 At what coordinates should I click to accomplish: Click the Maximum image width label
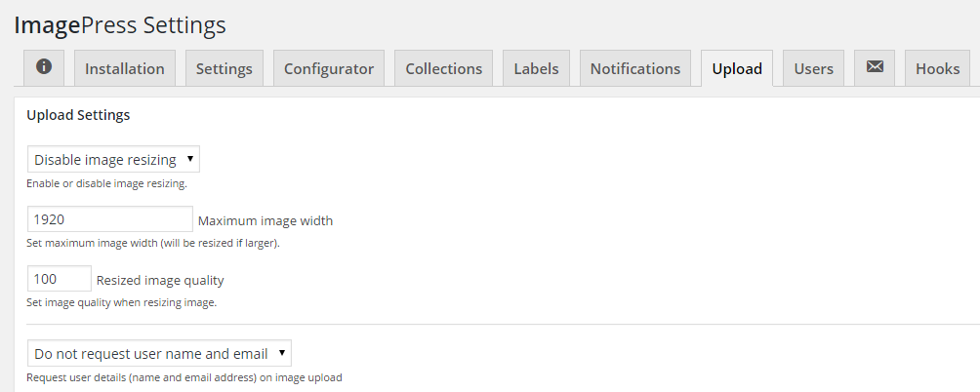tap(265, 221)
